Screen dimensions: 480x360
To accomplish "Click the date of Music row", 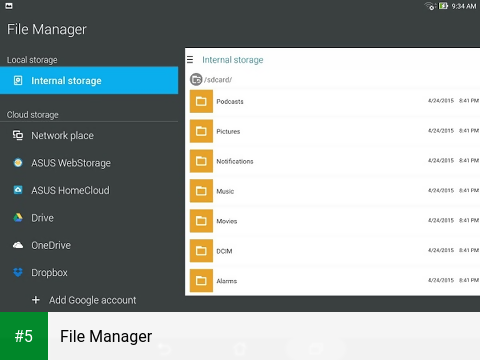I will [x=441, y=190].
